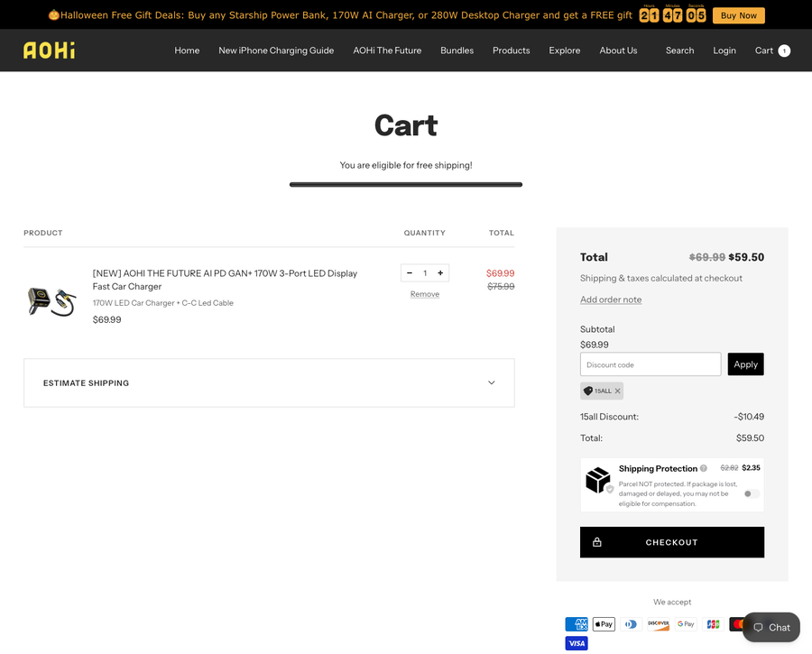Image resolution: width=812 pixels, height=654 pixels.
Task: Click the chat bubble icon
Action: pyautogui.click(x=758, y=628)
